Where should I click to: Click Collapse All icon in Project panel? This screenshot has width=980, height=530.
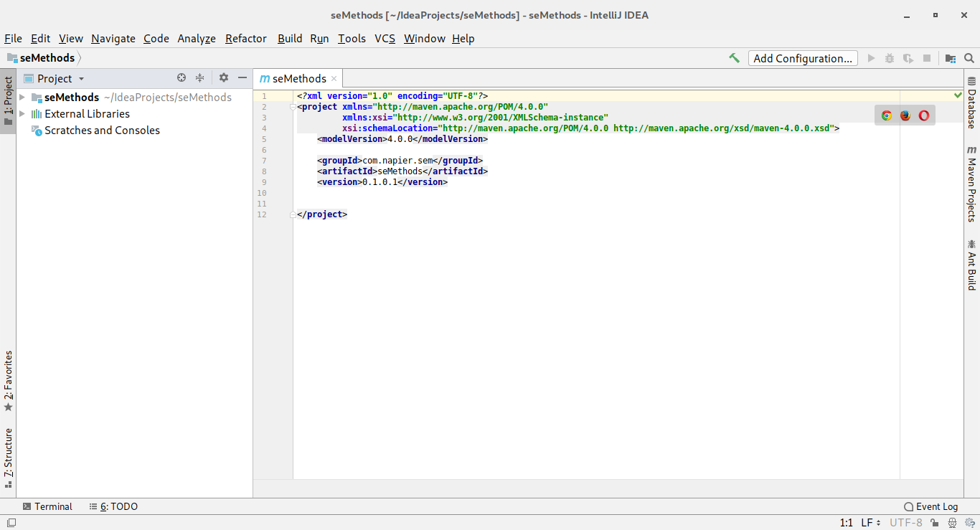click(200, 78)
